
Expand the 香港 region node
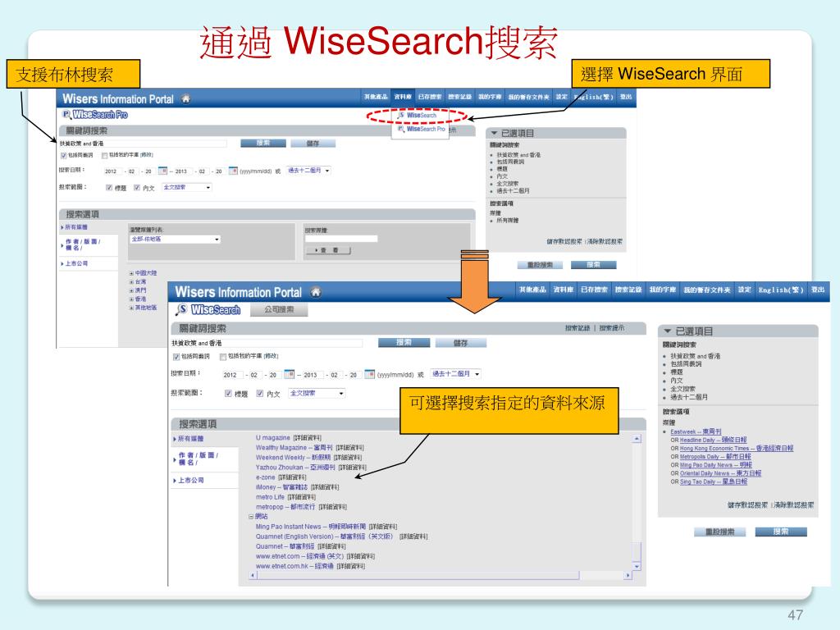(x=131, y=299)
